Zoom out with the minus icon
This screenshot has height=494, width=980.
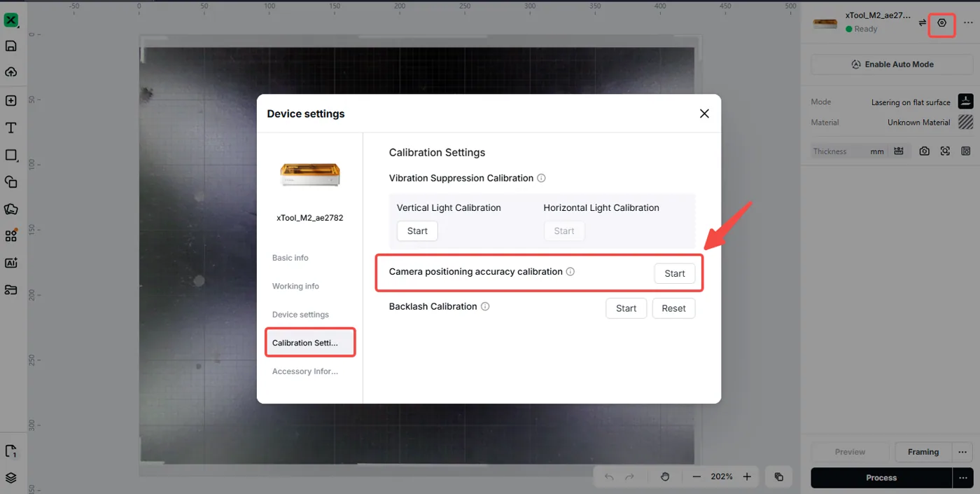click(x=696, y=476)
